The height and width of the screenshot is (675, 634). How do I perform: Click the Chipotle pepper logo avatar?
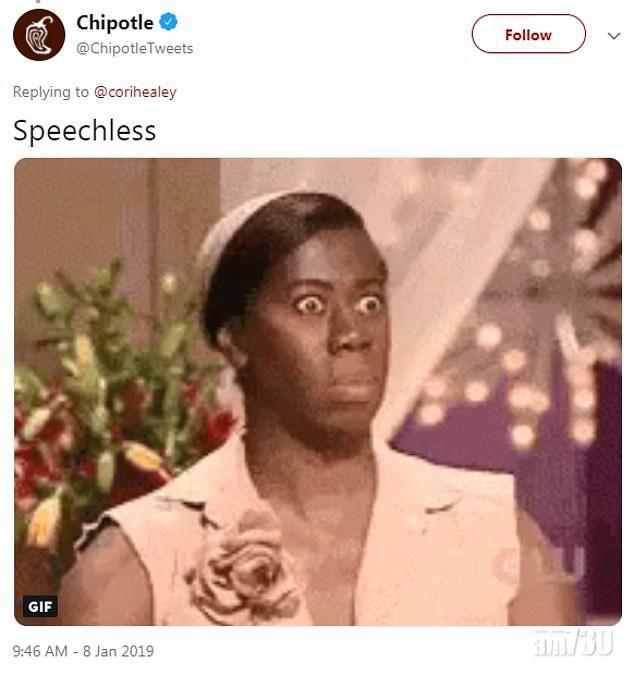pyautogui.click(x=39, y=35)
